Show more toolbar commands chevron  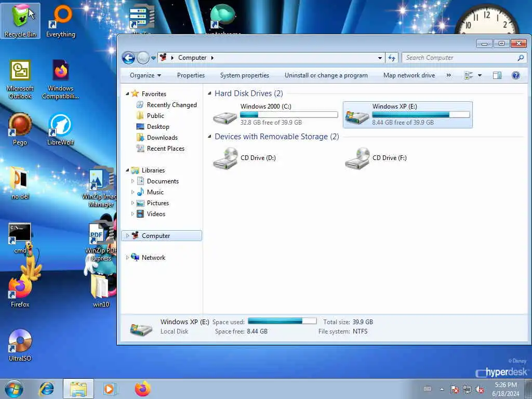449,75
